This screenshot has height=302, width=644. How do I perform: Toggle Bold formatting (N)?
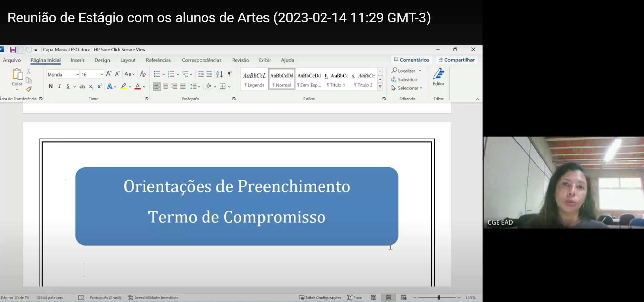51,86
